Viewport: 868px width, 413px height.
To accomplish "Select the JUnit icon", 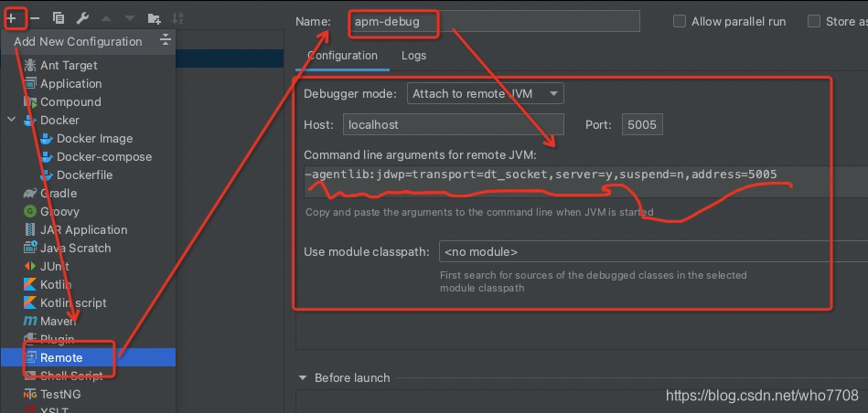I will [30, 266].
